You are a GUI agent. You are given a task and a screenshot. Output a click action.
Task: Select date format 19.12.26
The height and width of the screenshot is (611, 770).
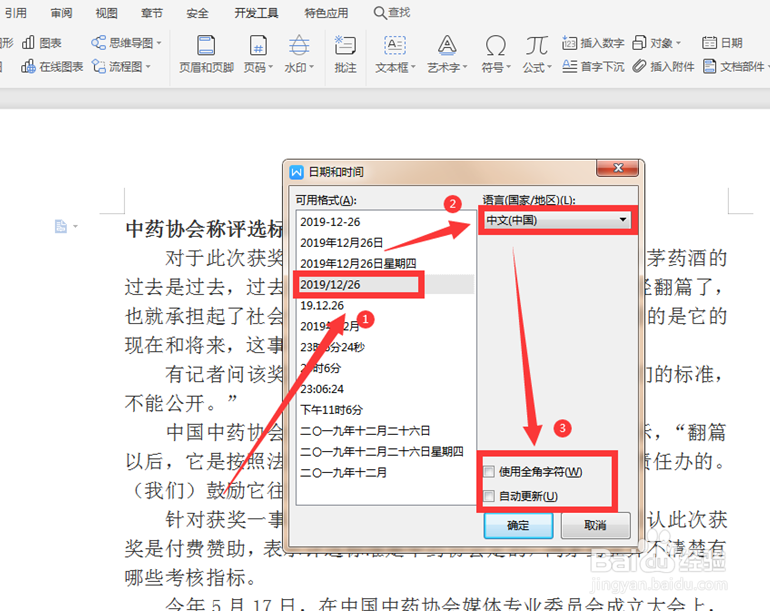[385, 306]
